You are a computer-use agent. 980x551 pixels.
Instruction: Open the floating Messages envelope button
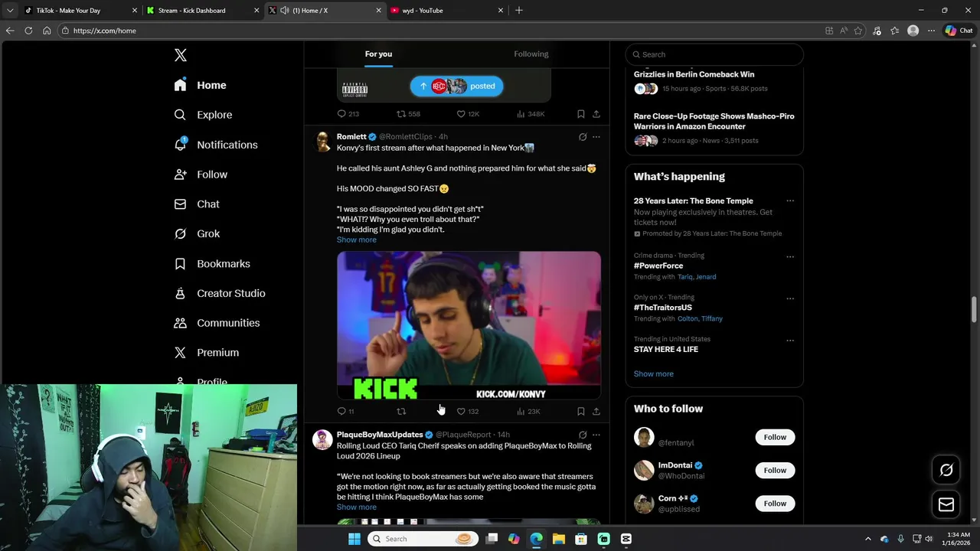(946, 505)
